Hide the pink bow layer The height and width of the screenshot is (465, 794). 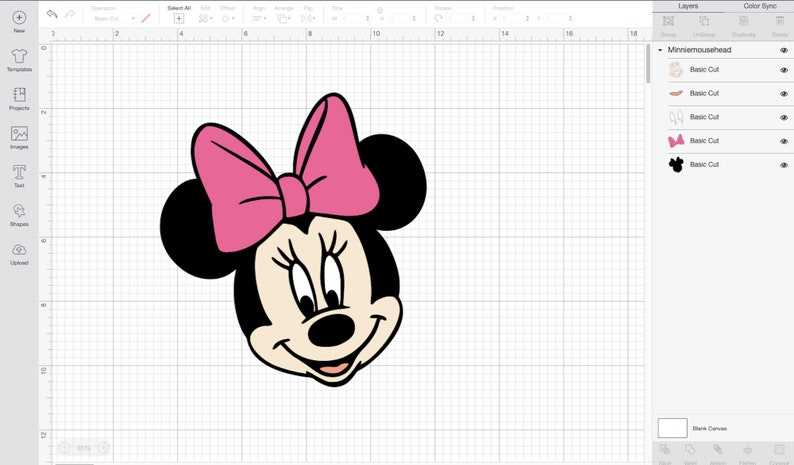(784, 141)
